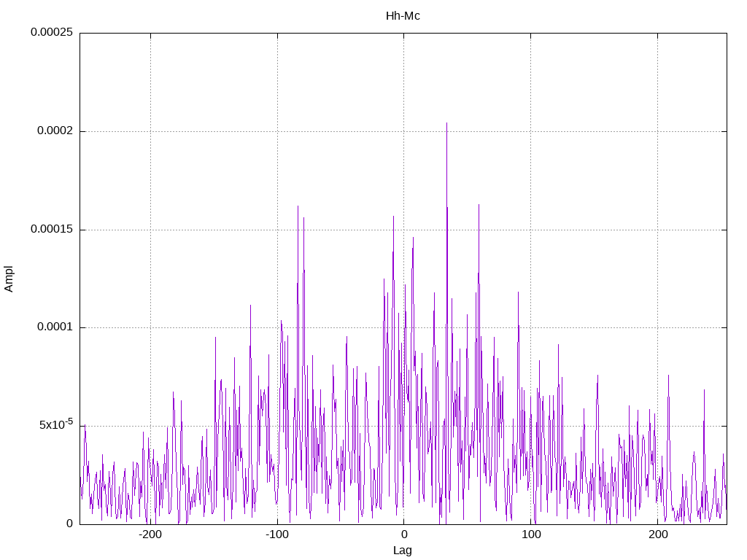
Task: Click the tallest peak tip above 0.0002
Action: point(446,123)
